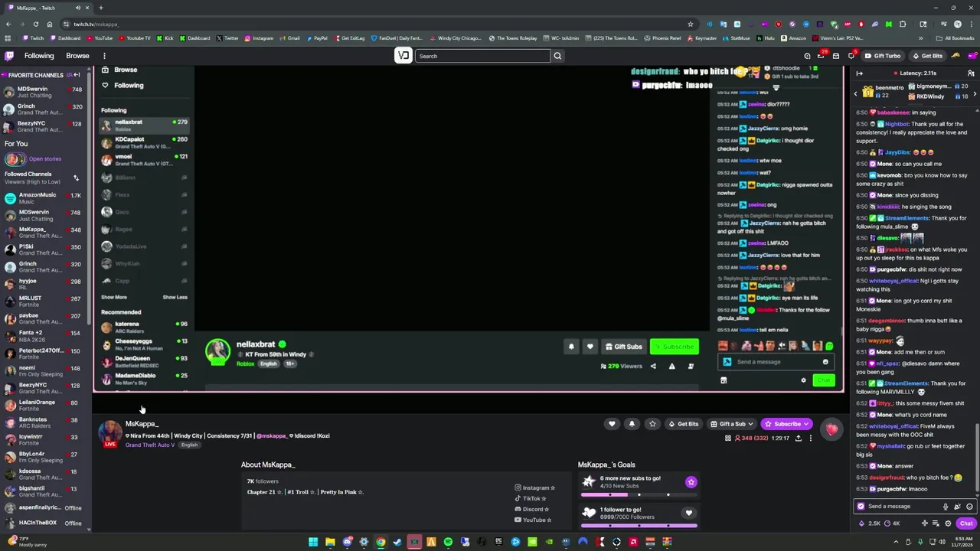This screenshot has height=551, width=980.
Task: Previous gifter leaderboard arrow
Action: (x=856, y=93)
